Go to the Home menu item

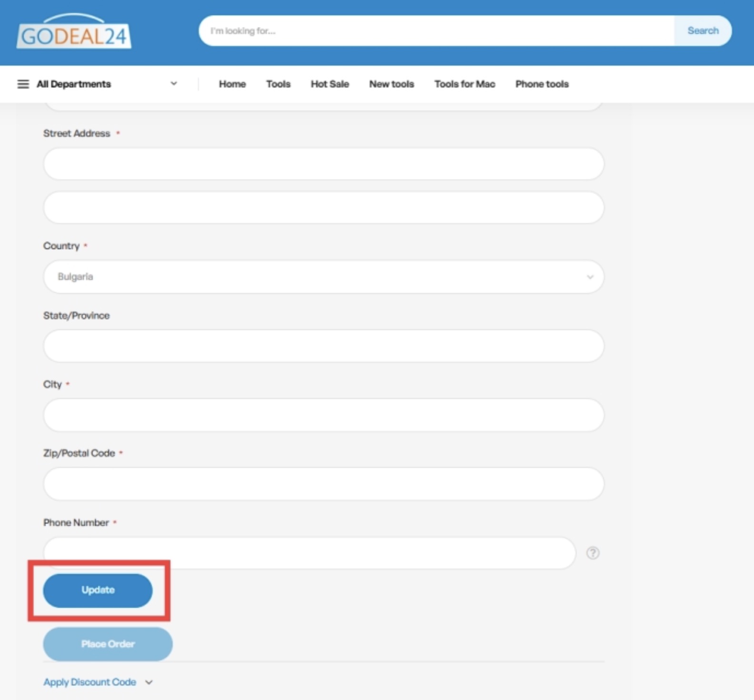click(232, 84)
